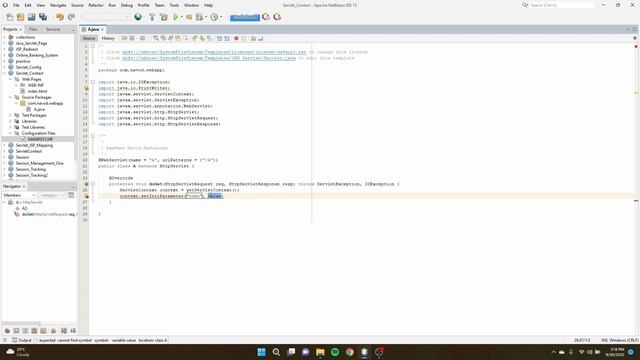Image resolution: width=640 pixels, height=360 pixels.
Task: Select the doGet method in Navigator
Action: tap(45, 214)
